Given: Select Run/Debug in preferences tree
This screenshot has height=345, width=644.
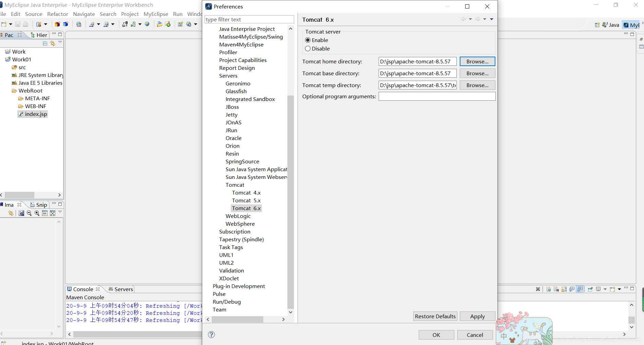Looking at the screenshot, I should point(227,302).
